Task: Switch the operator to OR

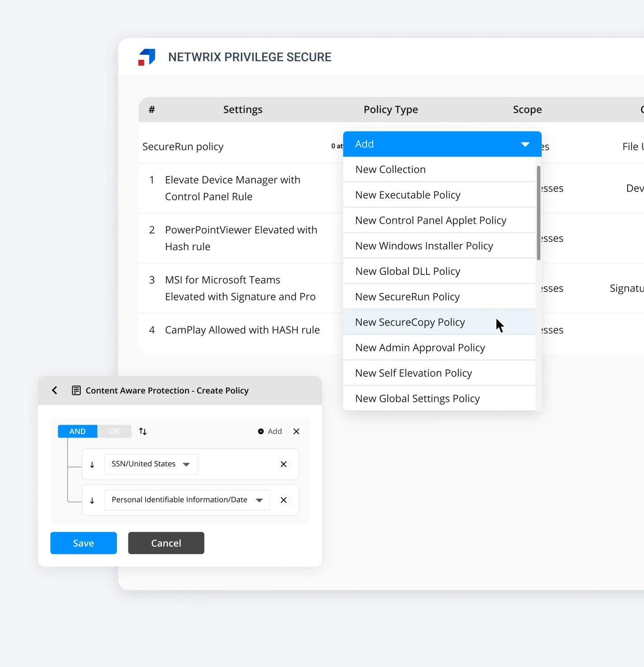Action: (114, 431)
